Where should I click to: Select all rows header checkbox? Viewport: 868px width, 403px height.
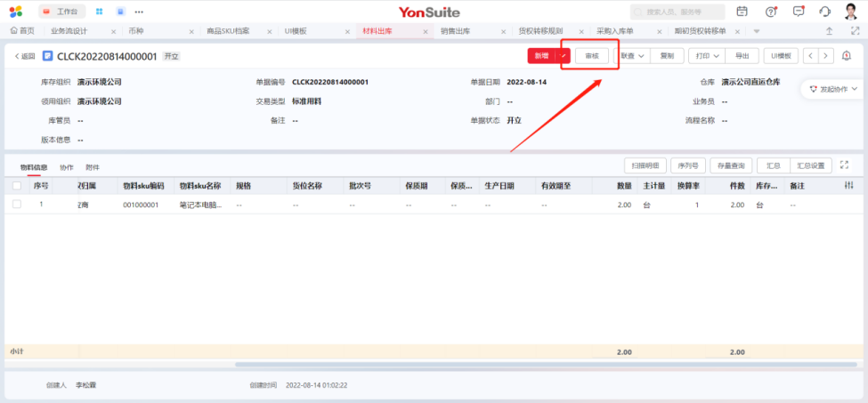click(x=17, y=186)
